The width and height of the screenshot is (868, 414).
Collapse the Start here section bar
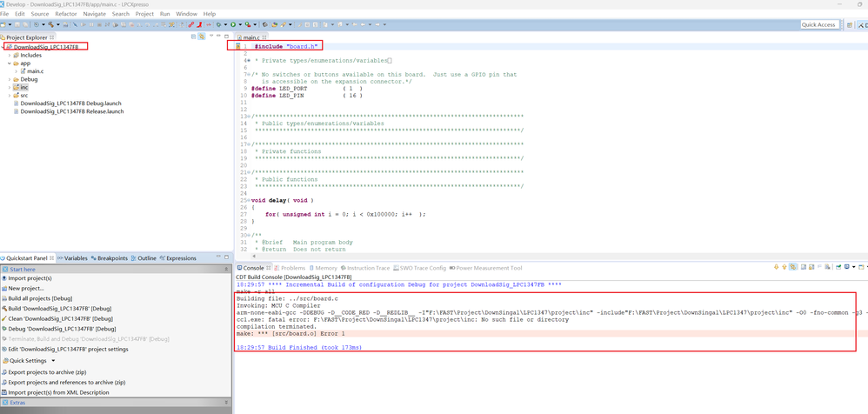pyautogui.click(x=115, y=269)
